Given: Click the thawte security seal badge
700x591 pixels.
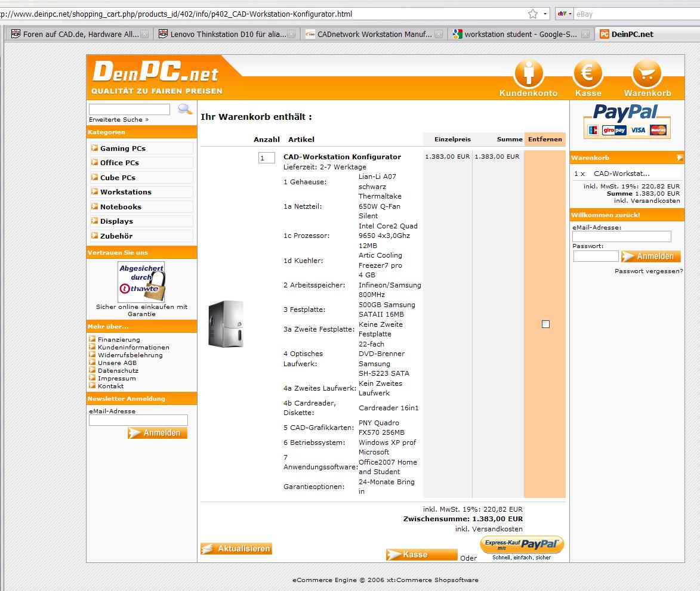Looking at the screenshot, I should coord(141,282).
